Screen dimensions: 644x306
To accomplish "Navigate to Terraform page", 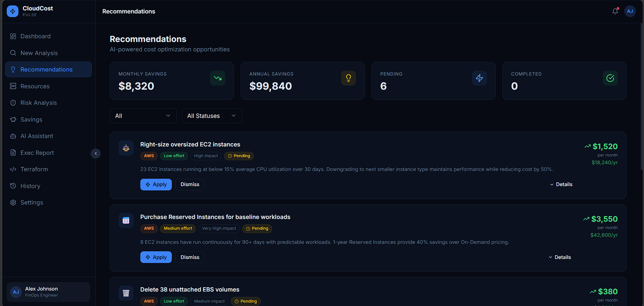I will (x=48, y=169).
